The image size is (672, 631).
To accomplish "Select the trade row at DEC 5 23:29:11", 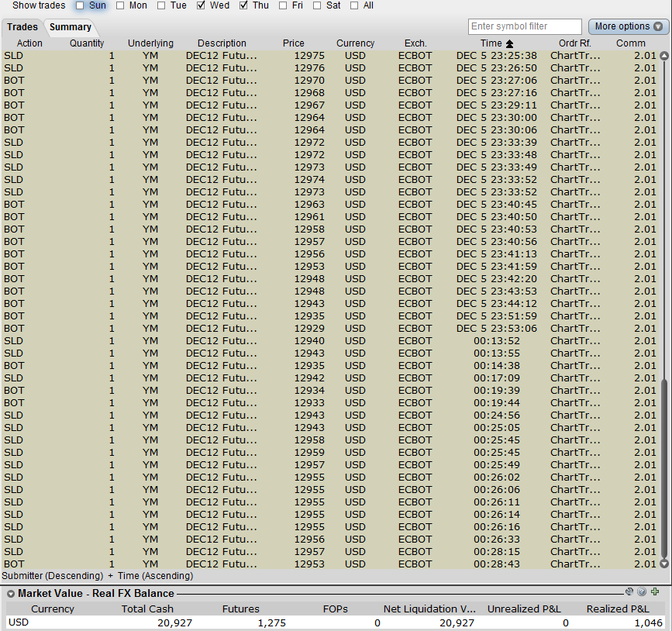I will [330, 105].
